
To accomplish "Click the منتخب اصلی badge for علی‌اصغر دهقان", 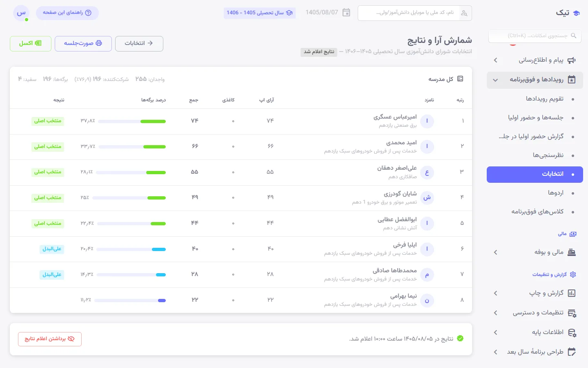I will point(48,172).
